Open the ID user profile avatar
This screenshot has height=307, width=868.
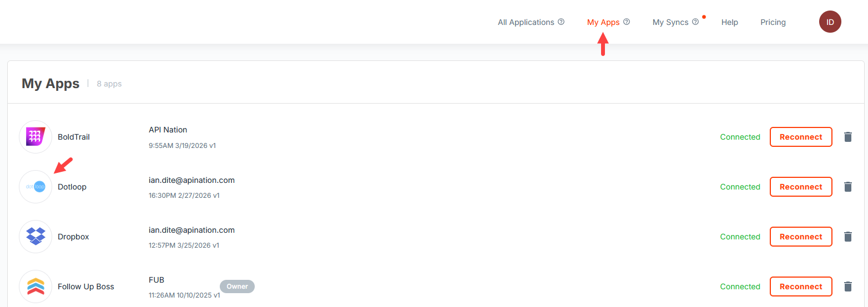tap(830, 22)
